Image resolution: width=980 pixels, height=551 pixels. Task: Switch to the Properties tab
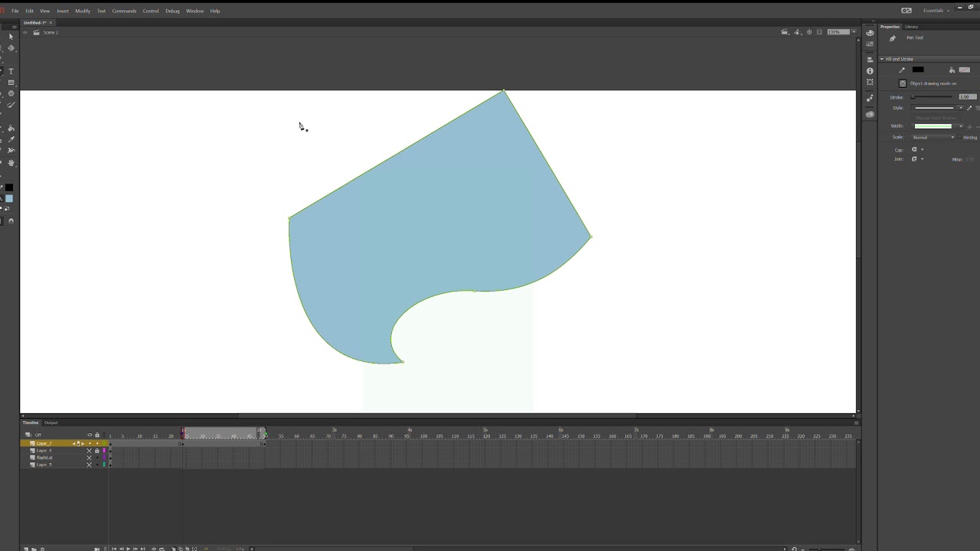(x=890, y=27)
